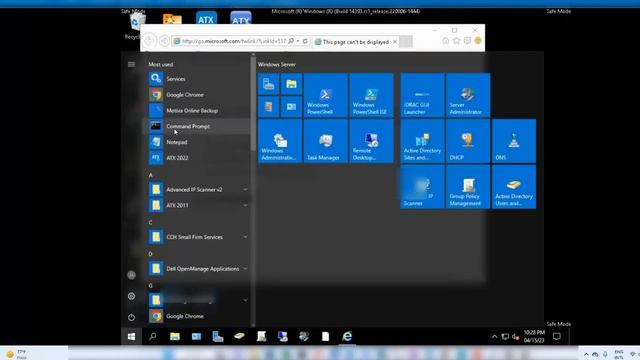
Task: Open Start menu Settings gear
Action: (131, 296)
